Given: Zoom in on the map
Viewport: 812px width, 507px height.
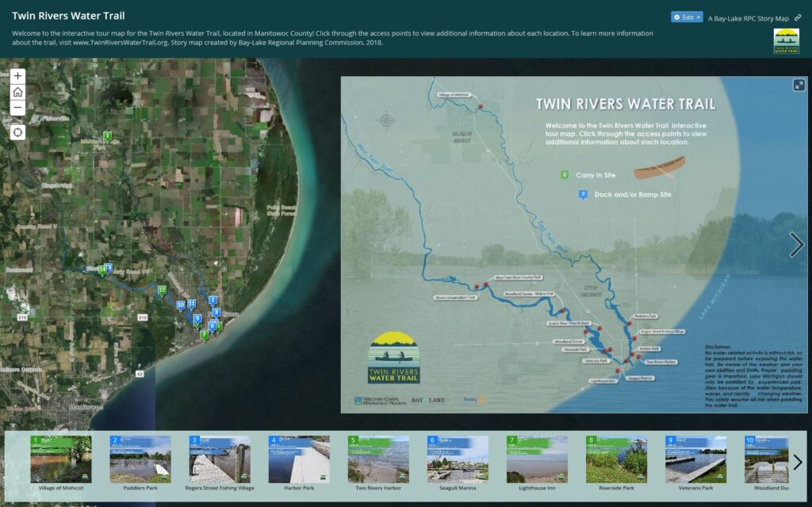Looking at the screenshot, I should (17, 76).
